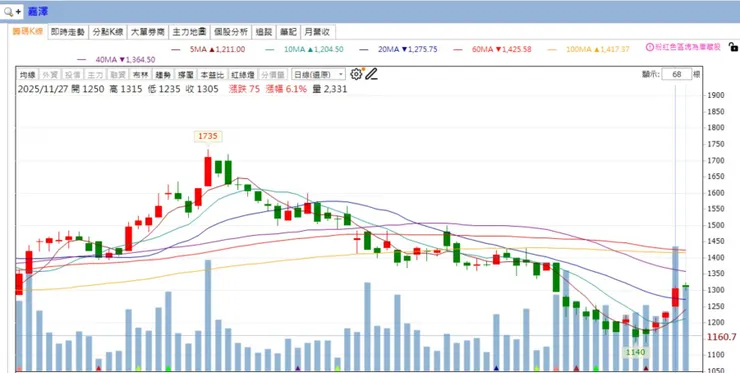Viewport: 740px width, 373px height.
Task: Click the 1160.7 price axis marker
Action: [721, 337]
